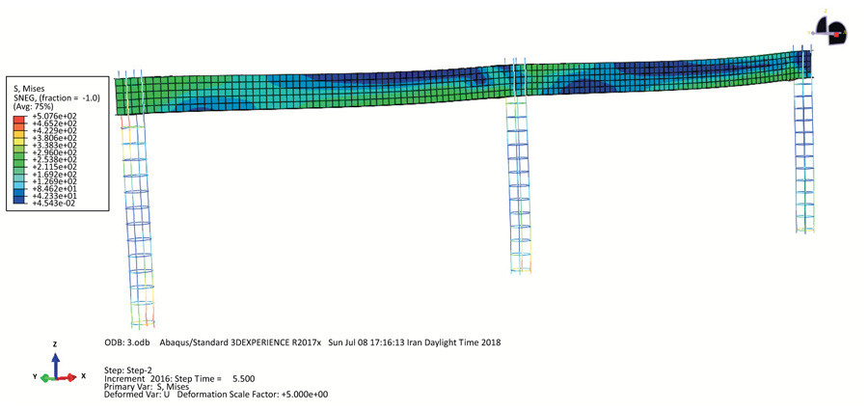
Task: Click the 'SNEG, (fraction = -1.0)' legend text
Action: 52,97
